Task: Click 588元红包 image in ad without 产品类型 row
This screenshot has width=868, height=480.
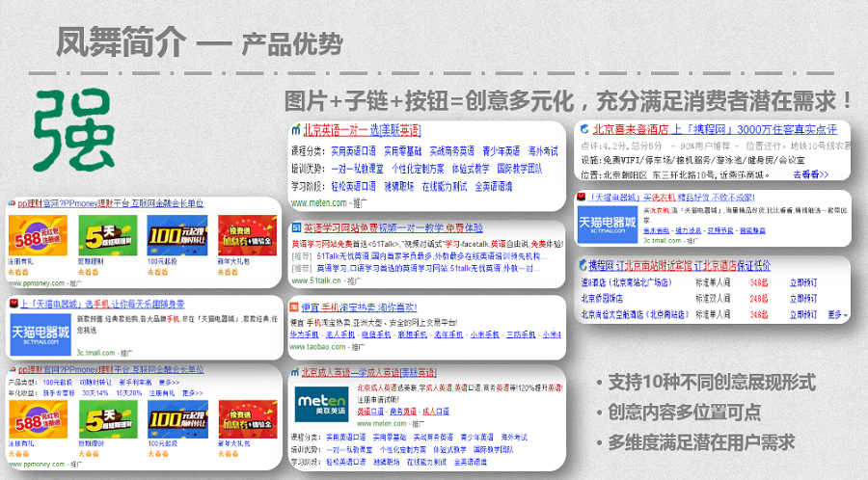Action: coord(38,236)
